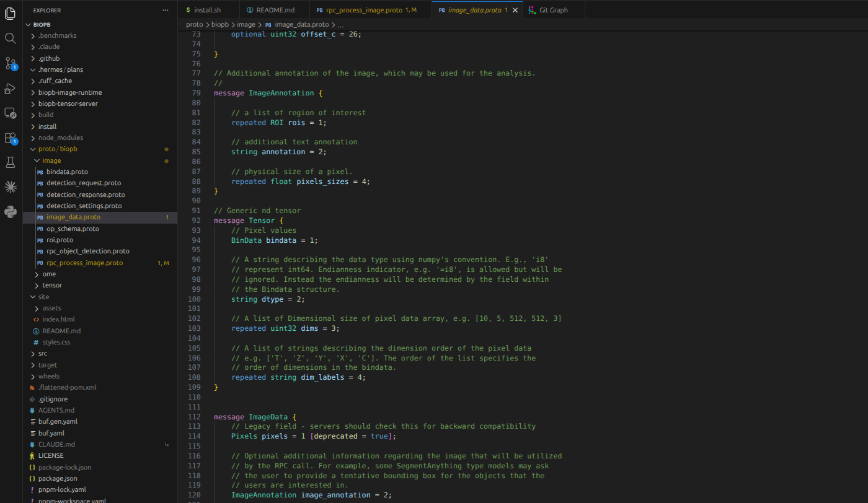The height and width of the screenshot is (503, 868).
Task: Open Source Control view icon
Action: point(11,63)
